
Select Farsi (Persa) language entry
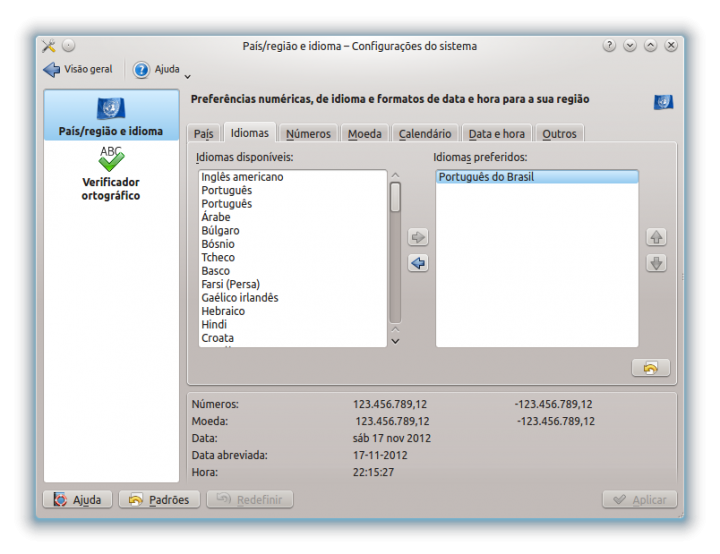pyautogui.click(x=293, y=284)
